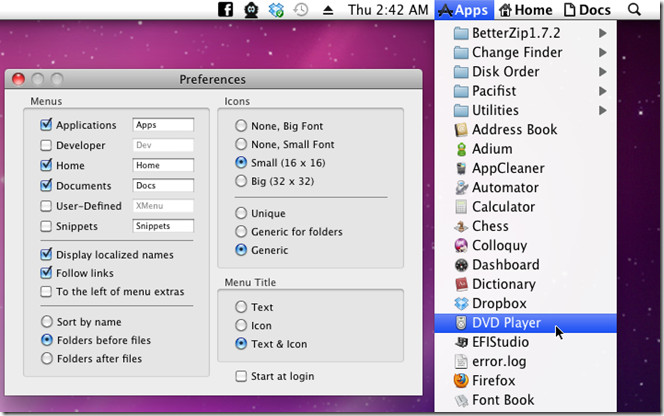Click the eject icon in the menu bar
This screenshot has height=416, width=664.
328,10
